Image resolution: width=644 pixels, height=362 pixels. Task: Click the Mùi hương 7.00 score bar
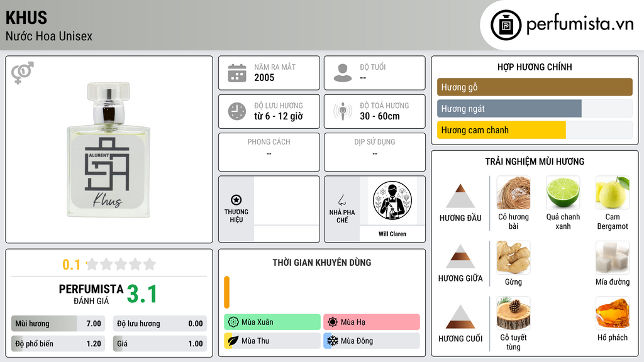tap(58, 324)
